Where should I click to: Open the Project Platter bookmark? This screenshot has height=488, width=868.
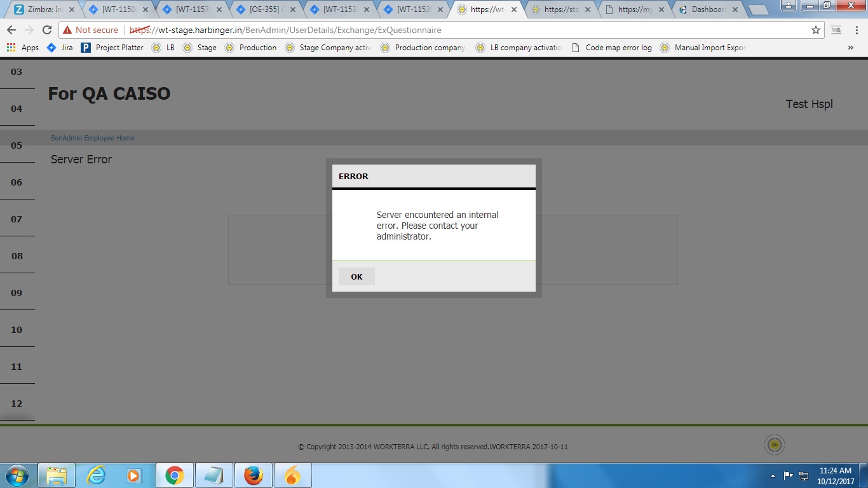112,48
